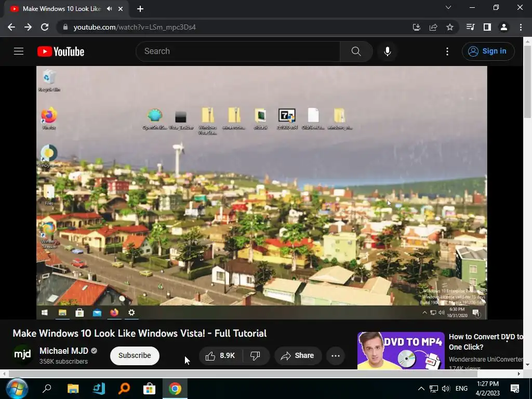Open Chrome three-dot menu
The image size is (532, 399).
[x=521, y=27]
